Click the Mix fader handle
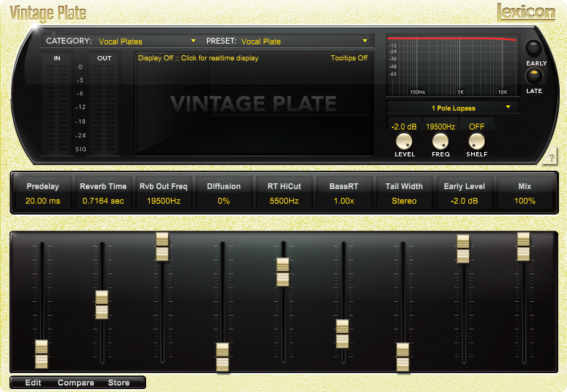 pos(523,247)
